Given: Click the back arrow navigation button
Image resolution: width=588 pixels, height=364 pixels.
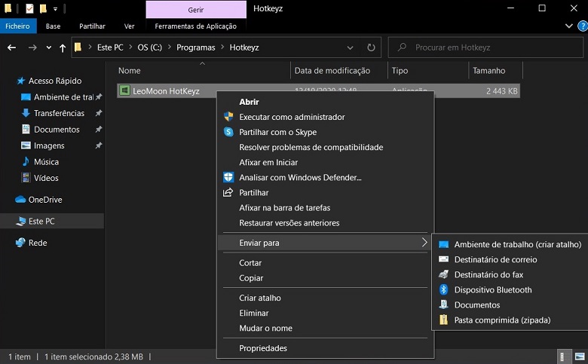Looking at the screenshot, I should point(11,47).
